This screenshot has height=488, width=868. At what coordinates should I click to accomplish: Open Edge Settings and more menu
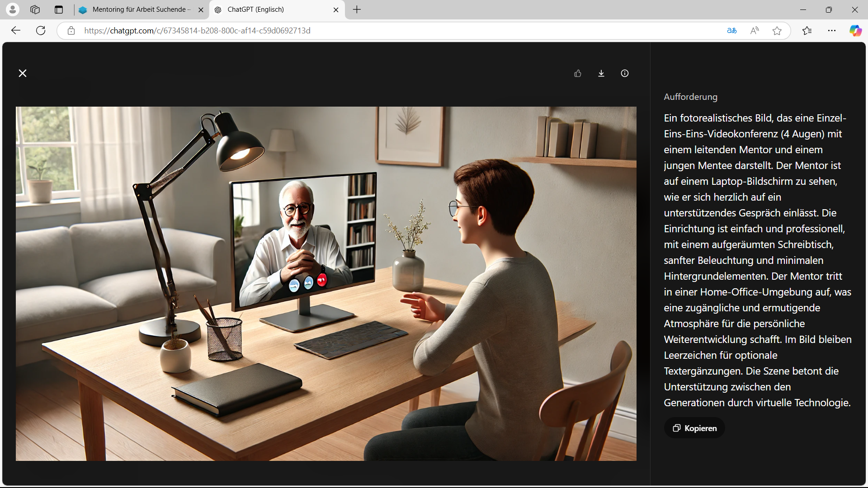coord(832,30)
